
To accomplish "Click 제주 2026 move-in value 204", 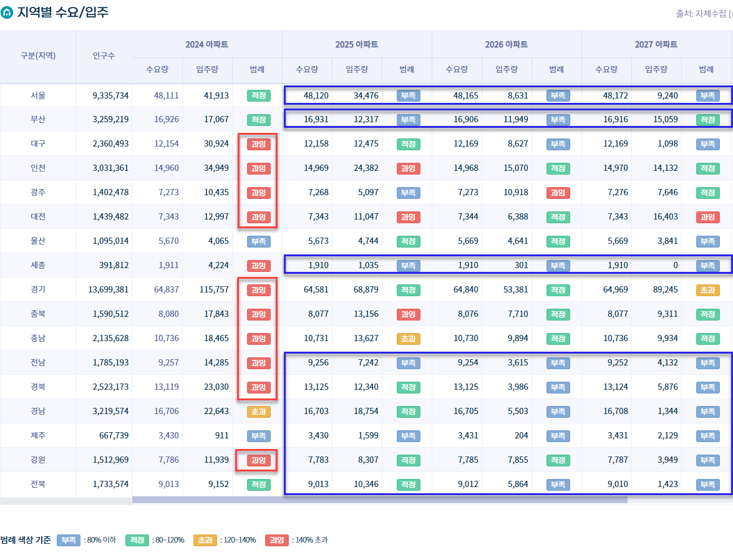I will click(522, 435).
